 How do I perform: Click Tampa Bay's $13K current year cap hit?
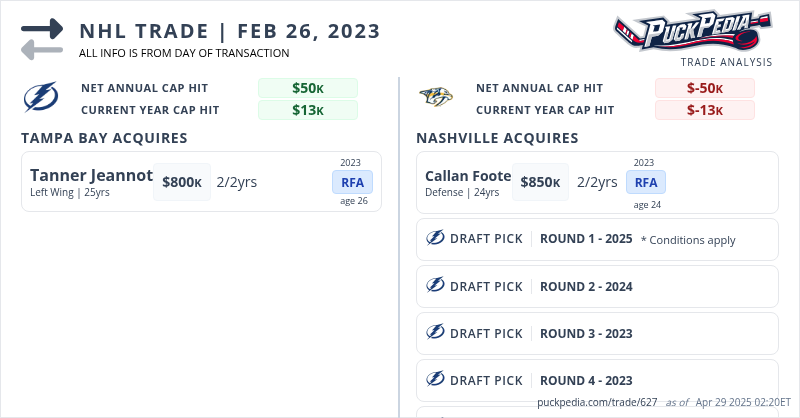[307, 110]
